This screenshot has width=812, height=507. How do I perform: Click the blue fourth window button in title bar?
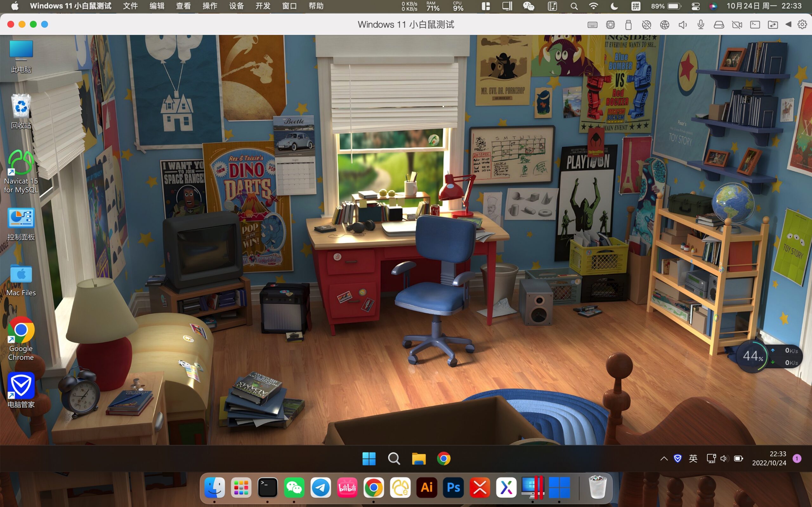click(x=45, y=24)
